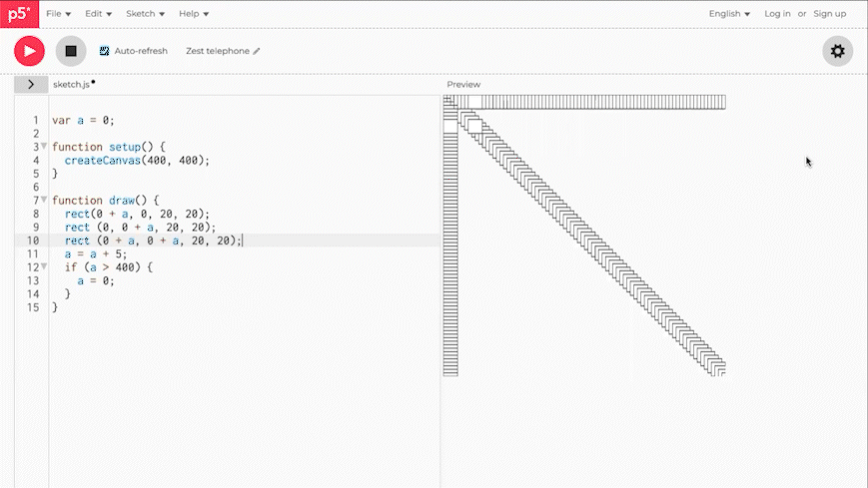Open settings with the gear icon
Screen dimensions: 868x488
click(837, 51)
